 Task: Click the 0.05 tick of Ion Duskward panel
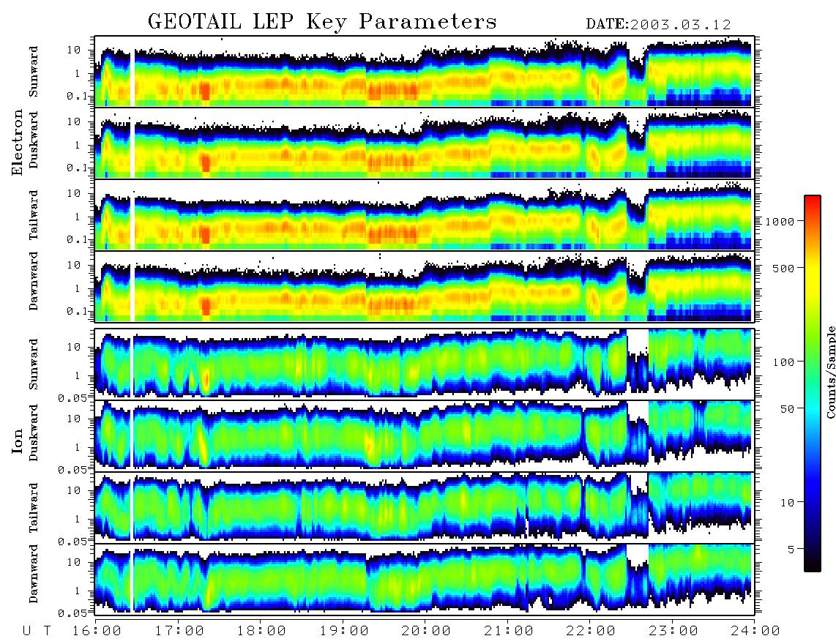(x=73, y=470)
